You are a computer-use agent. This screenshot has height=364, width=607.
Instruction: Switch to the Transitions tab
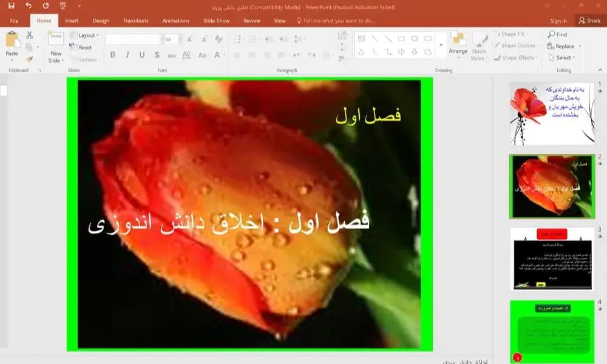pos(136,21)
